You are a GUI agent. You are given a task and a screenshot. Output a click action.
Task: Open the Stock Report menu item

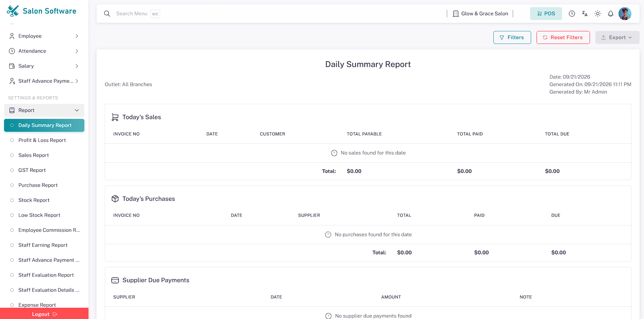tap(44, 200)
